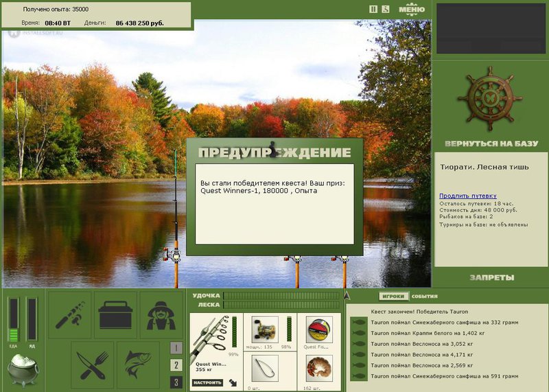Select the worm bait slot 162 шт.
Screen dimensions: 549x392
coord(319,368)
